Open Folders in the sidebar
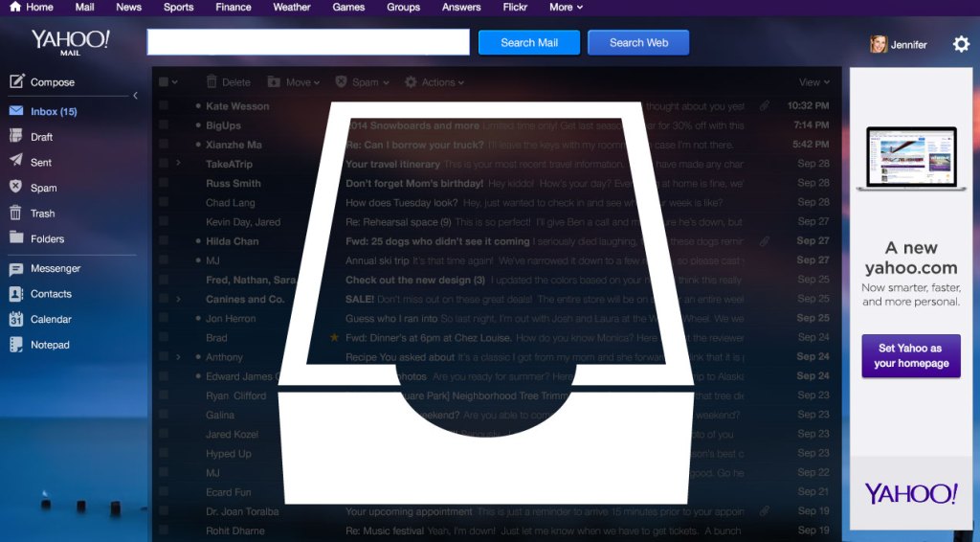This screenshot has width=980, height=542. [37, 238]
